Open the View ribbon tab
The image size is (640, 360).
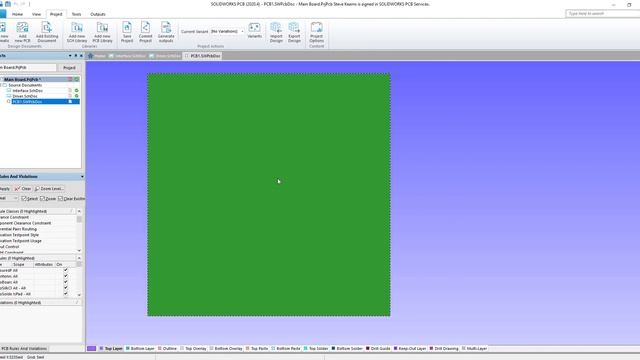tap(36, 14)
